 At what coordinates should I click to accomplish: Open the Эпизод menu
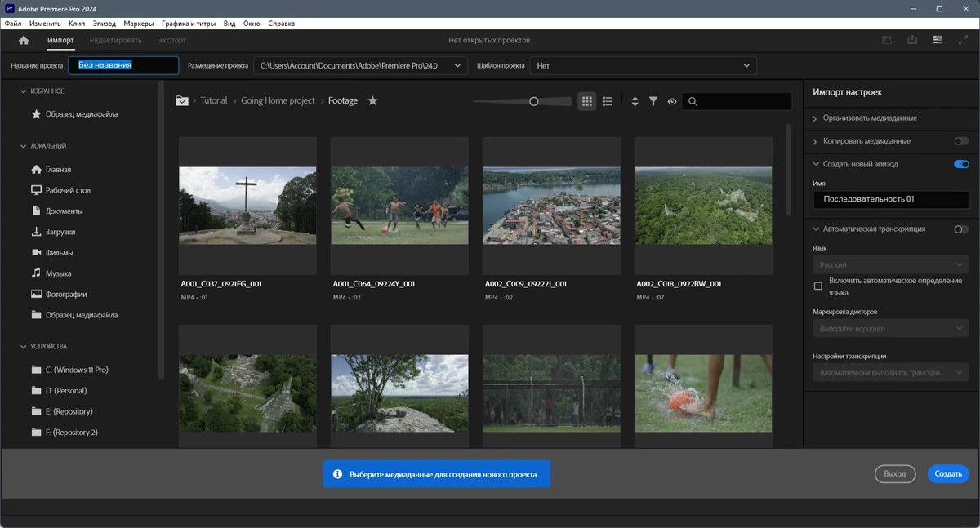click(x=105, y=24)
